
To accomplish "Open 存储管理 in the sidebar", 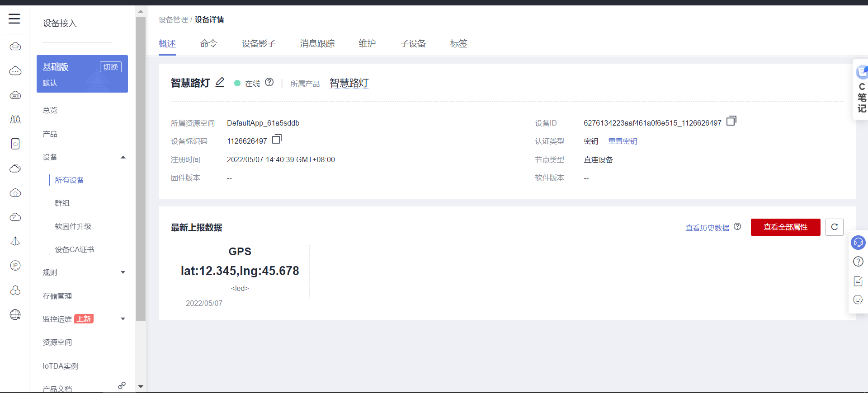I will [x=57, y=296].
